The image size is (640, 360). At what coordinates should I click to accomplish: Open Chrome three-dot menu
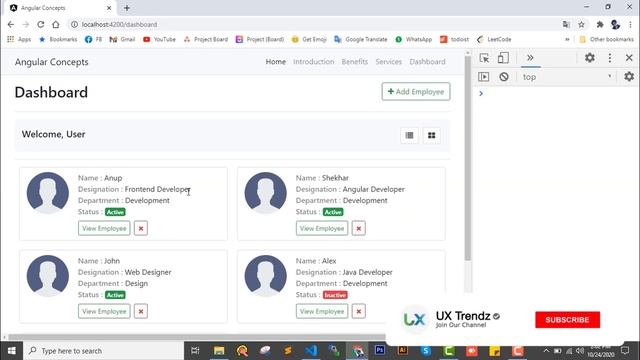click(x=631, y=24)
